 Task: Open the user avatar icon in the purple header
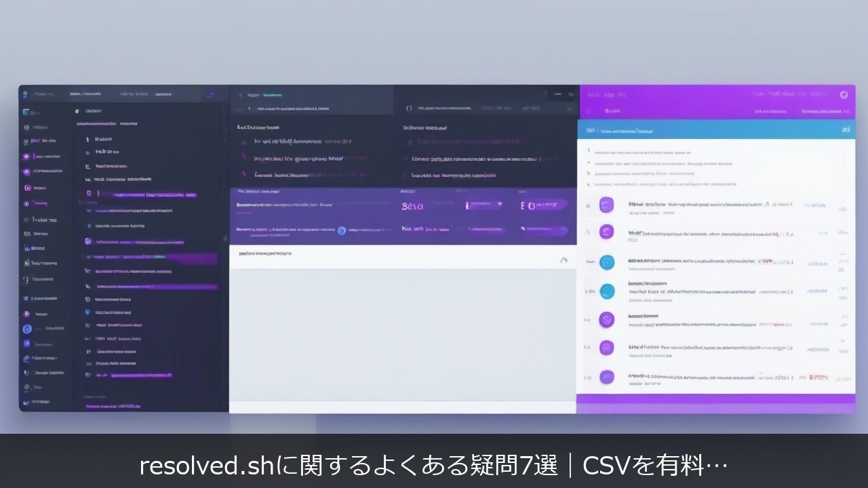(843, 94)
